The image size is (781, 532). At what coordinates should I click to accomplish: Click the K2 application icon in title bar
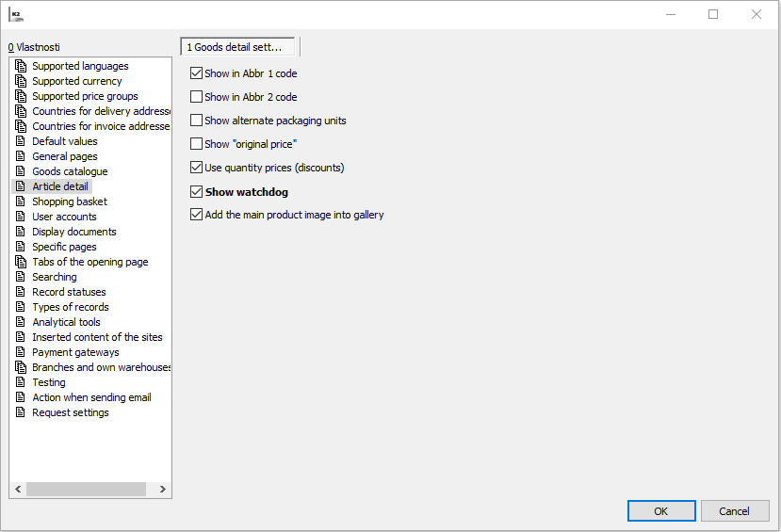click(x=15, y=15)
